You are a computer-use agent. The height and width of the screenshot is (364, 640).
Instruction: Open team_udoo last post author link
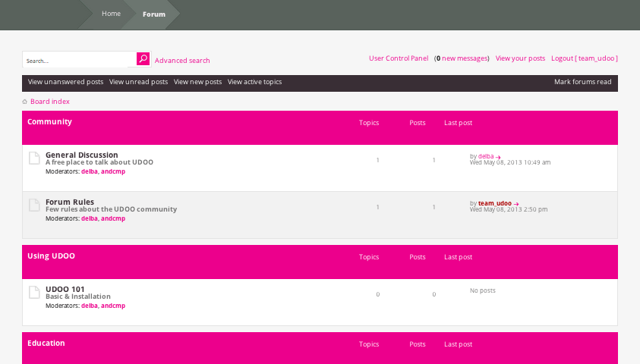[x=495, y=203]
